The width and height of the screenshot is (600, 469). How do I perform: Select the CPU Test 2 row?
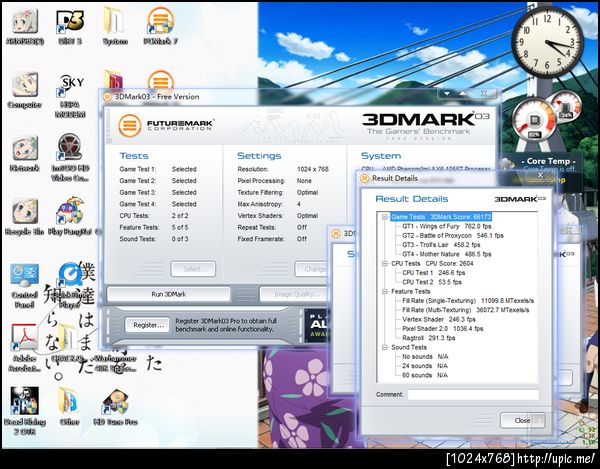(432, 282)
